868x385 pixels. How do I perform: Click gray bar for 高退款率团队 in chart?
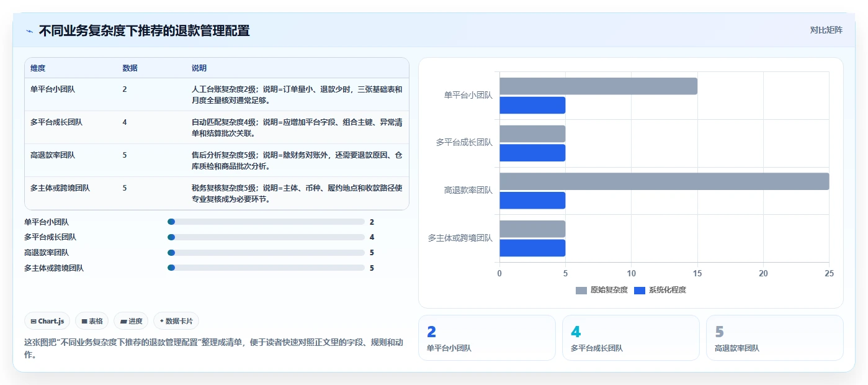pos(664,181)
